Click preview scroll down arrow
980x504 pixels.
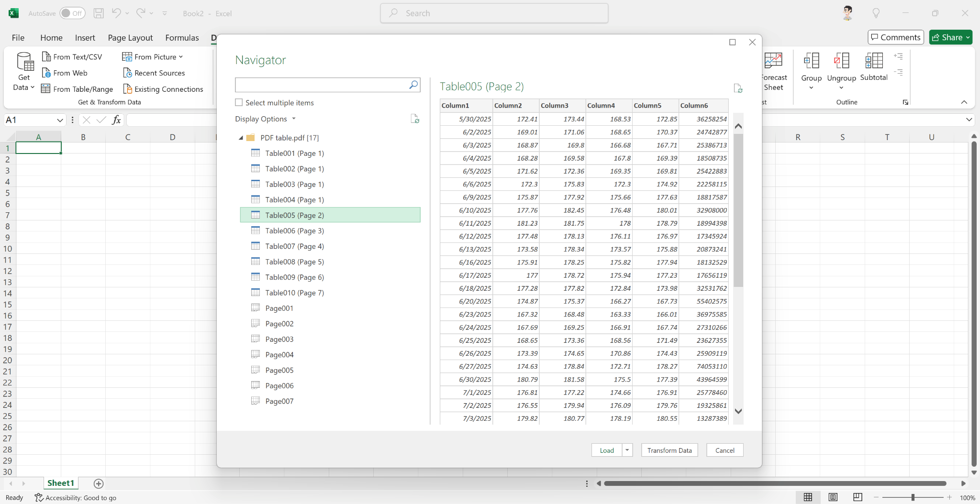(x=738, y=411)
